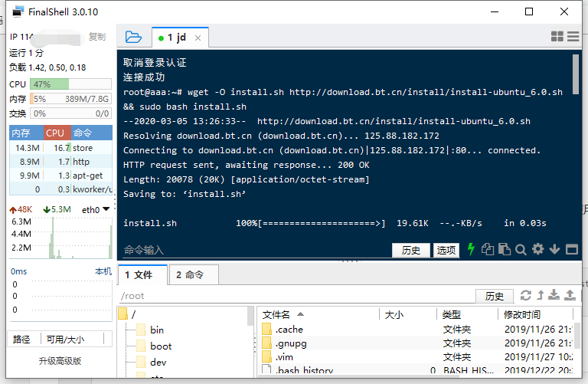Viewport: 588px width, 384px height.
Task: Click the BASH_HIS... type cell
Action: coord(469,370)
